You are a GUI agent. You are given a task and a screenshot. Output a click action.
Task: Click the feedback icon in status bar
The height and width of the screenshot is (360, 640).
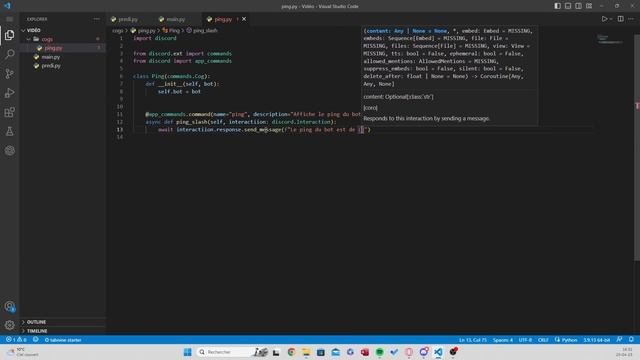pos(620,340)
